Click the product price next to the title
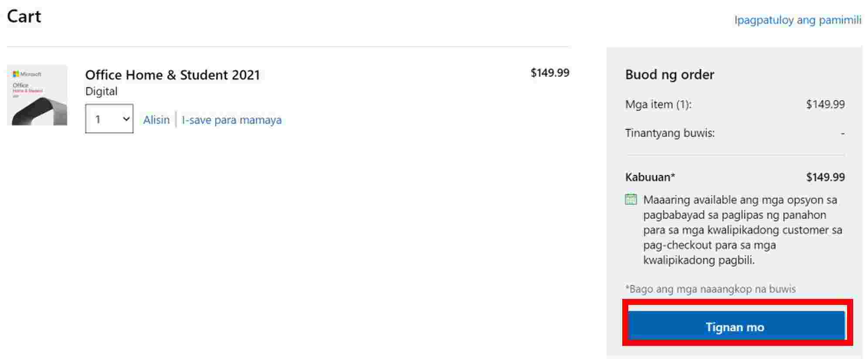 [549, 73]
